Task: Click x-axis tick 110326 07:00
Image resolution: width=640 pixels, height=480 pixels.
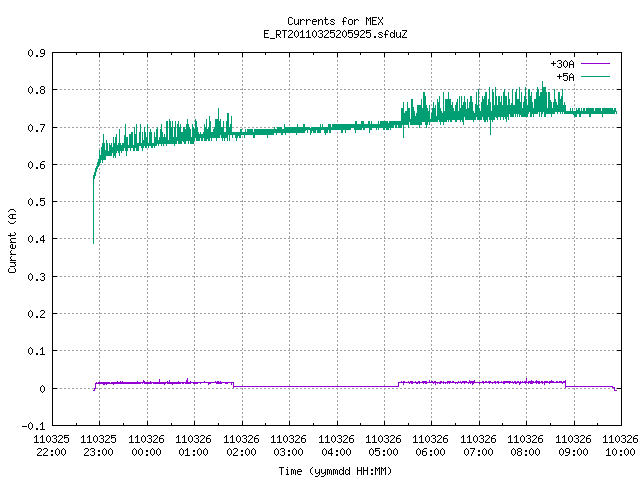Action: point(478,446)
